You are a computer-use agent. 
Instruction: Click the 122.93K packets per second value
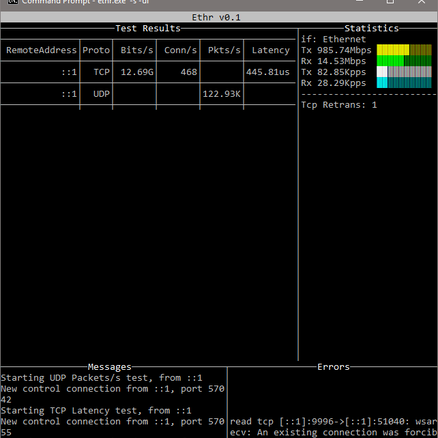tap(221, 94)
